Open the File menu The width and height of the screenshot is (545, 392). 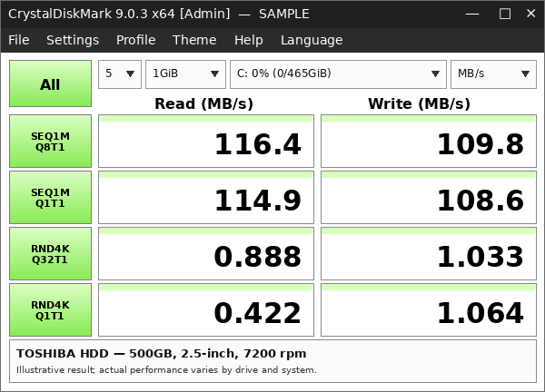(19, 40)
